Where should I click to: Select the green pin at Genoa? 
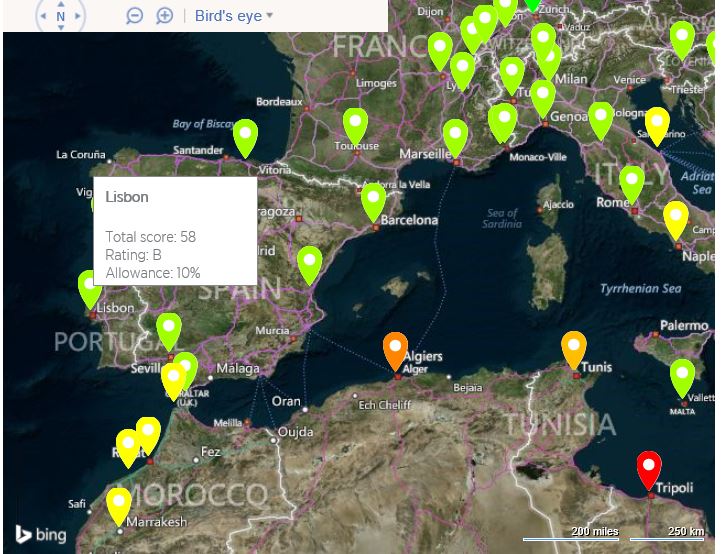[542, 96]
